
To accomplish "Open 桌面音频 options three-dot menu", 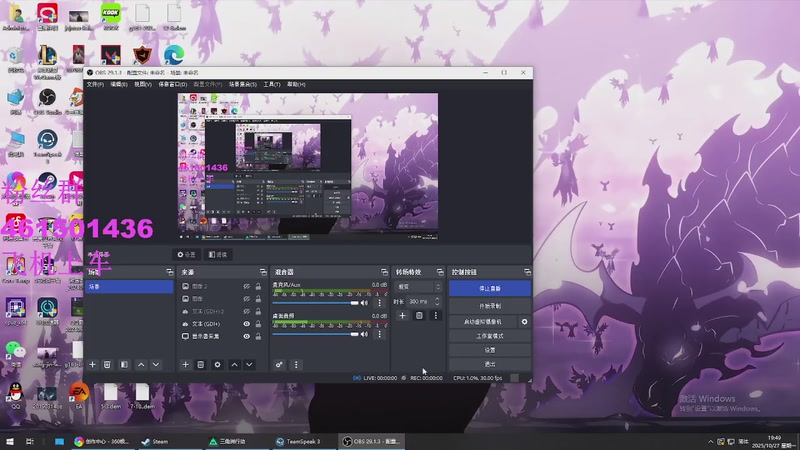I will (379, 334).
